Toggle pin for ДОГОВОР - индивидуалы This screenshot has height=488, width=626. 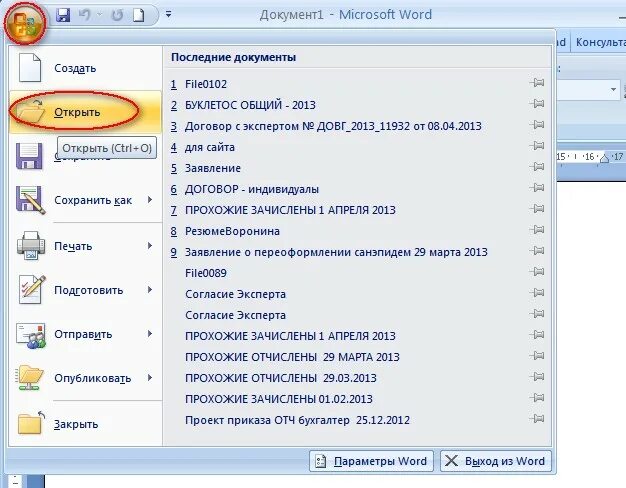pyautogui.click(x=537, y=188)
